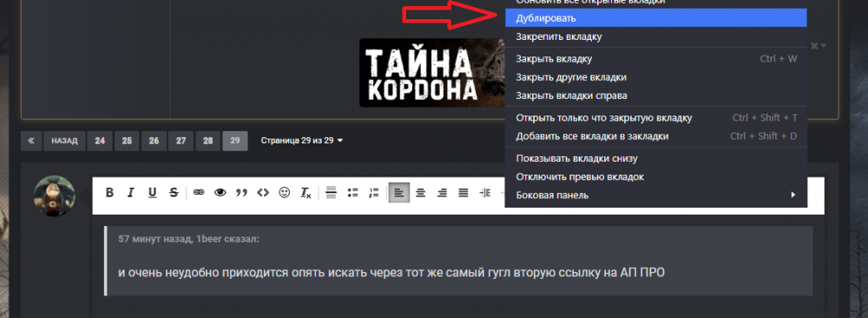The width and height of the screenshot is (868, 318).
Task: Expand the 'Боковая панель' submenu
Action: (x=656, y=195)
